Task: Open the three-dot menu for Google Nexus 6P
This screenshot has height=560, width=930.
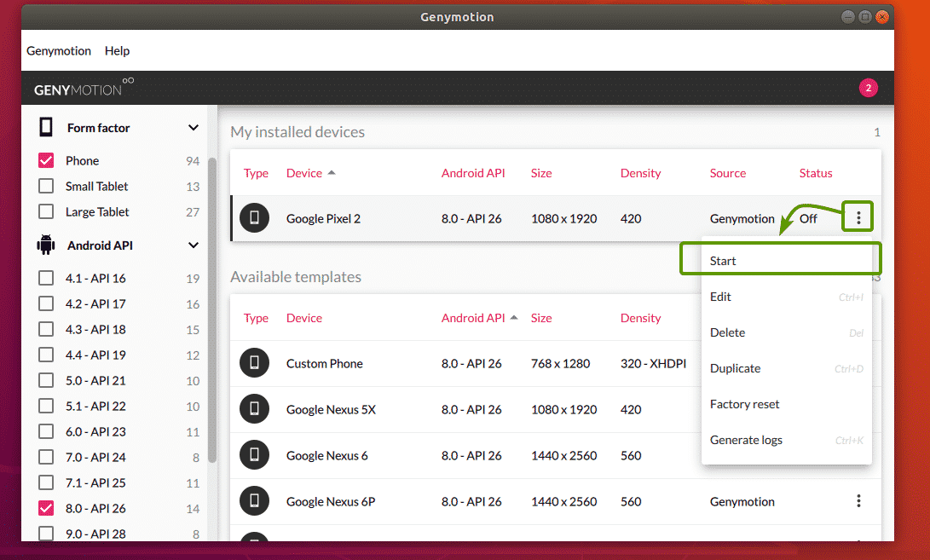Action: [858, 502]
